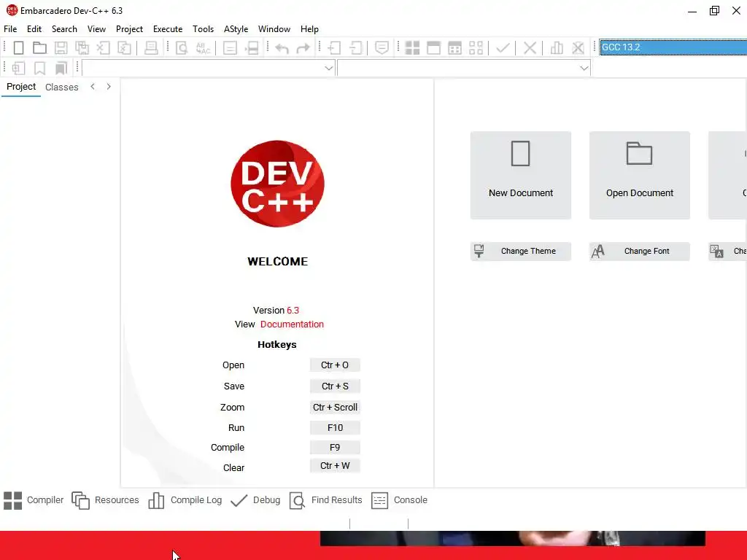This screenshot has width=747, height=560.
Task: Click the Open folder toolbar icon
Action: pos(39,47)
